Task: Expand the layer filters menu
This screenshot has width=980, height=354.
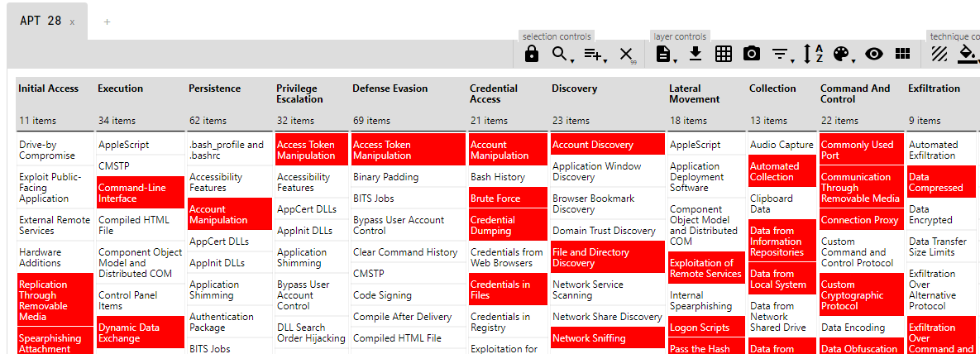Action: point(780,55)
